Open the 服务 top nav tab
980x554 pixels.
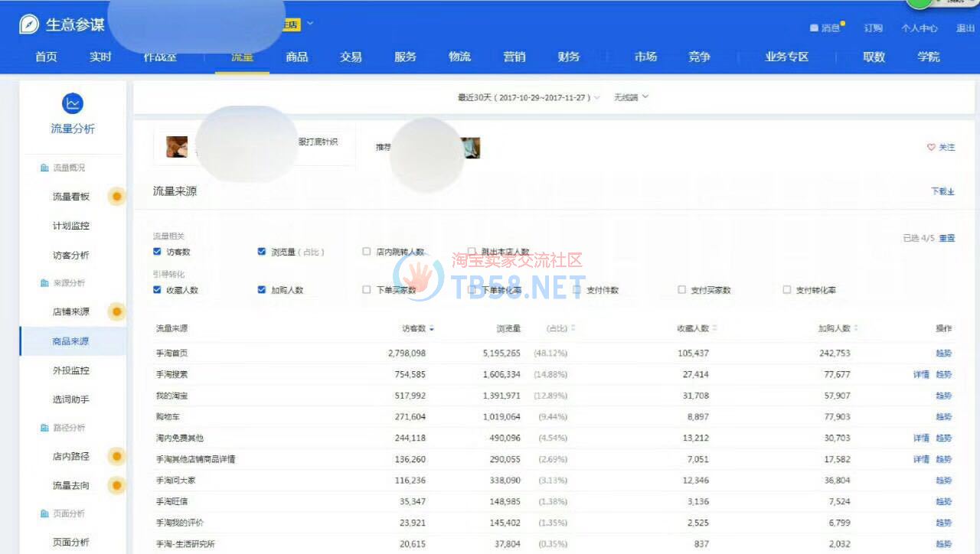coord(406,57)
